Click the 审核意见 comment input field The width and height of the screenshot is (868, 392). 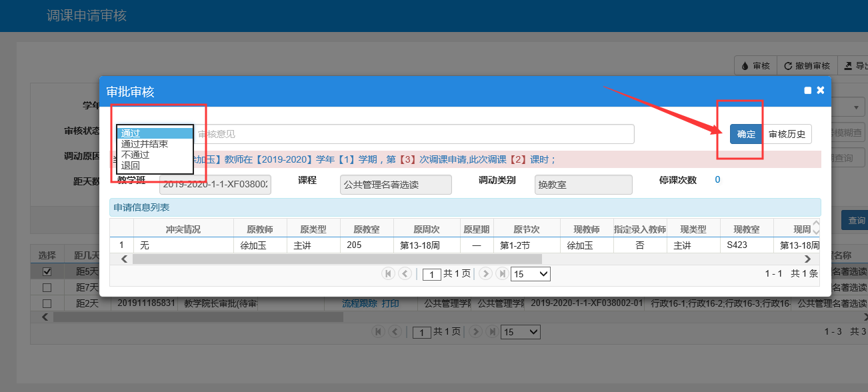coord(413,134)
